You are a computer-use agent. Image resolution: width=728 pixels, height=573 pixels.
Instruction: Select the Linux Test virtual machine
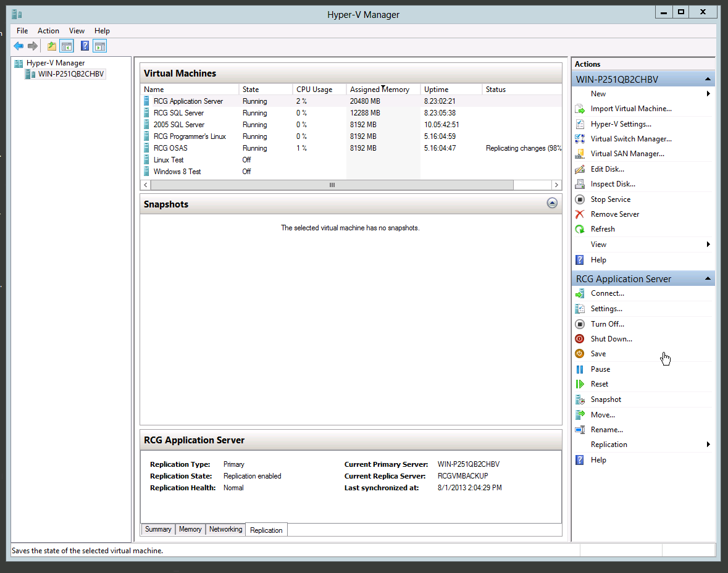[x=351, y=160]
